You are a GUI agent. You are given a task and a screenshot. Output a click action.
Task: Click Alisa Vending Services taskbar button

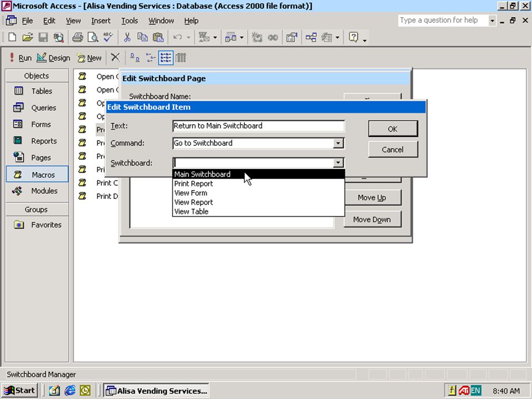pyautogui.click(x=156, y=391)
